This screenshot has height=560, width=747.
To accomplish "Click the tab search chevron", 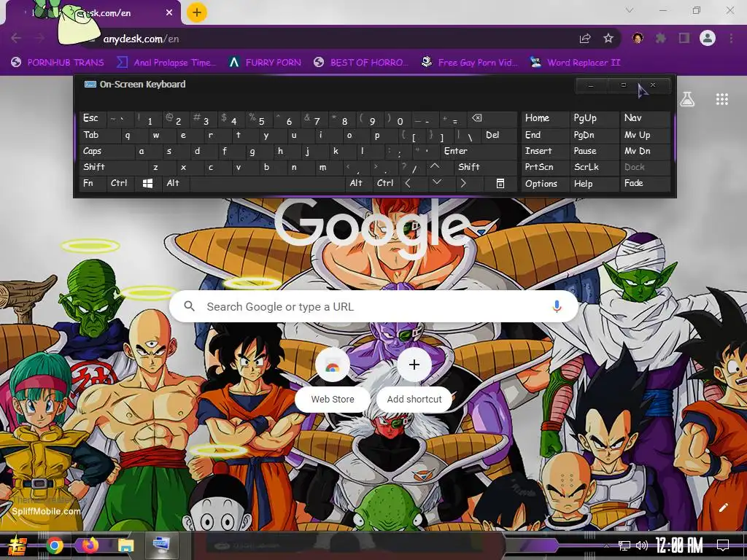I will [630, 10].
